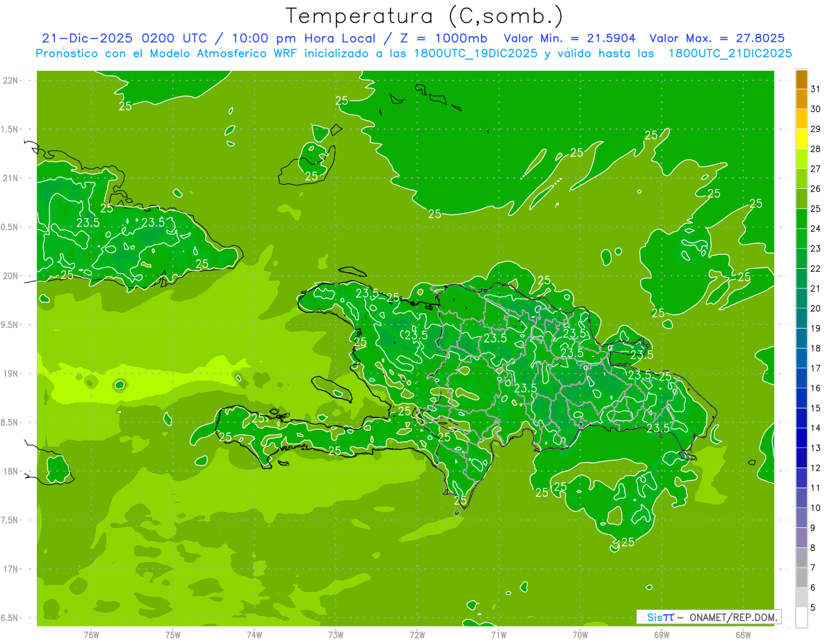Click the '21N' latitude axis label
Viewport: 834px width, 644px height.
(10, 178)
